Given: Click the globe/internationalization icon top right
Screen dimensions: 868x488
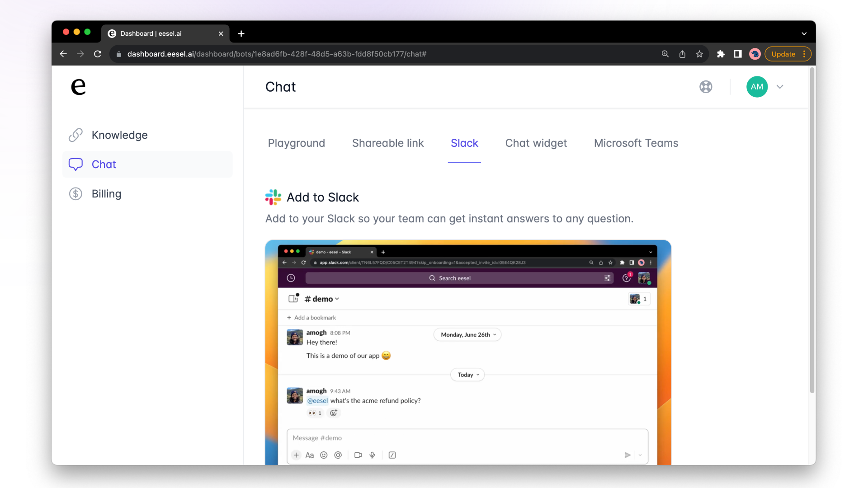Looking at the screenshot, I should [706, 87].
